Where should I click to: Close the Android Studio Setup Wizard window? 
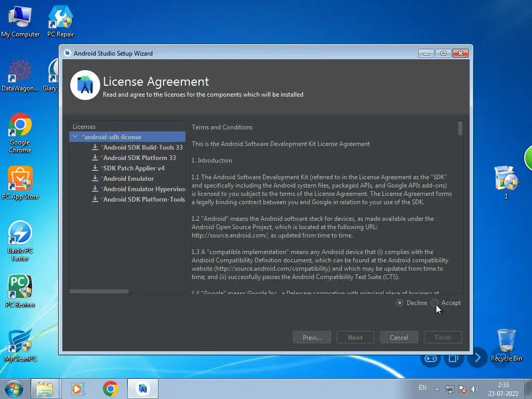pos(460,54)
